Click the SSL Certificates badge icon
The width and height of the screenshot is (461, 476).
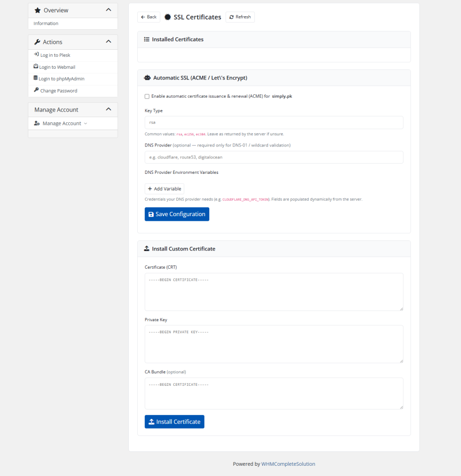click(x=168, y=17)
